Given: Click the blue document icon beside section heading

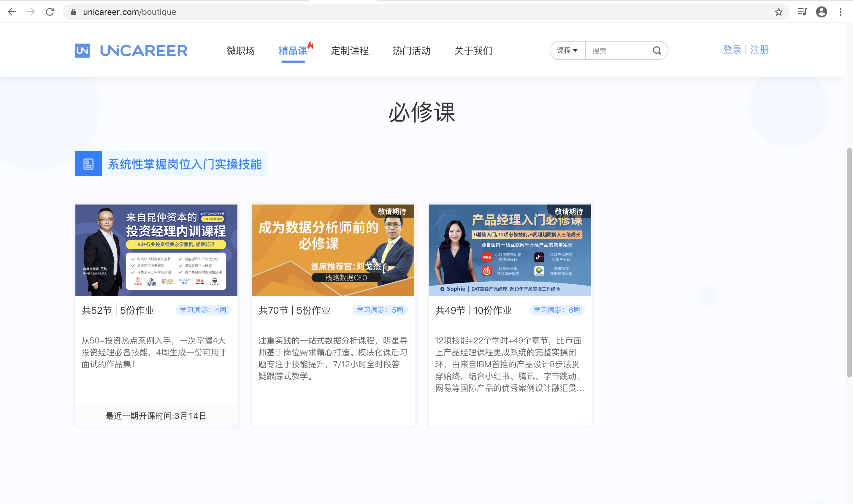Looking at the screenshot, I should (x=88, y=164).
